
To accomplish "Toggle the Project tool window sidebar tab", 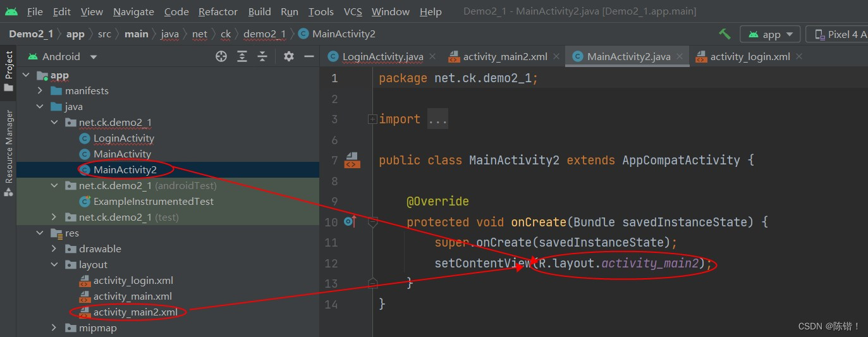I will pos(8,71).
